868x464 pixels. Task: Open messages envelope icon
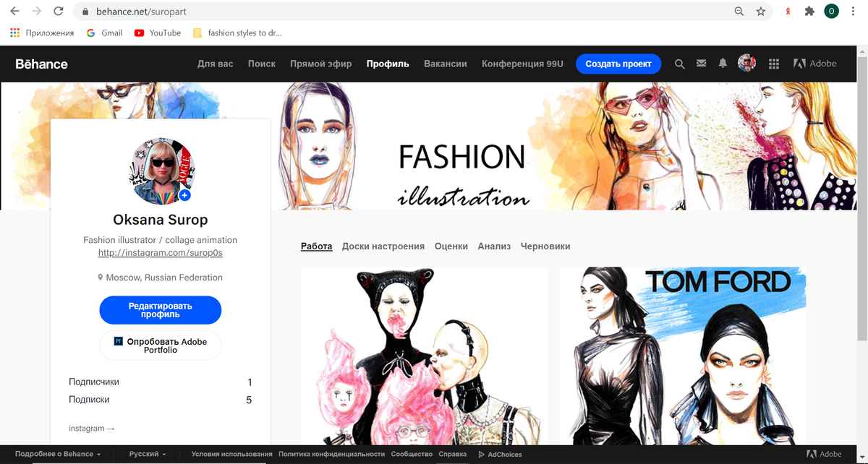click(x=701, y=64)
